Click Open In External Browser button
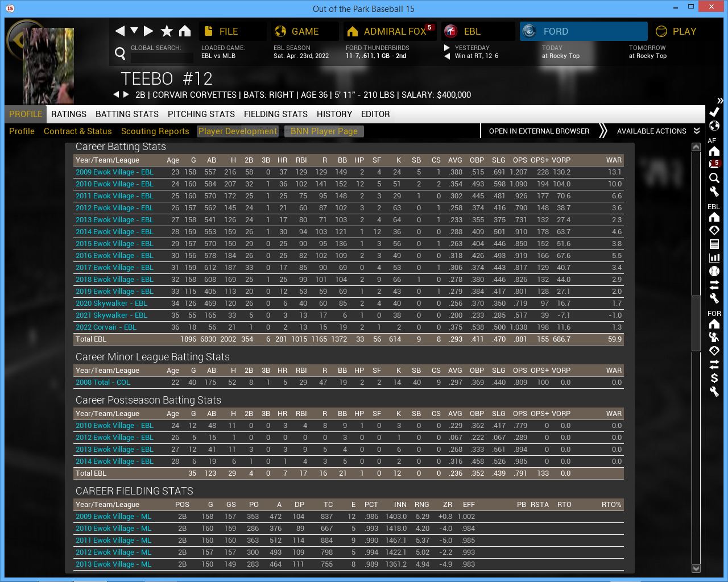The width and height of the screenshot is (728, 582). 539,131
